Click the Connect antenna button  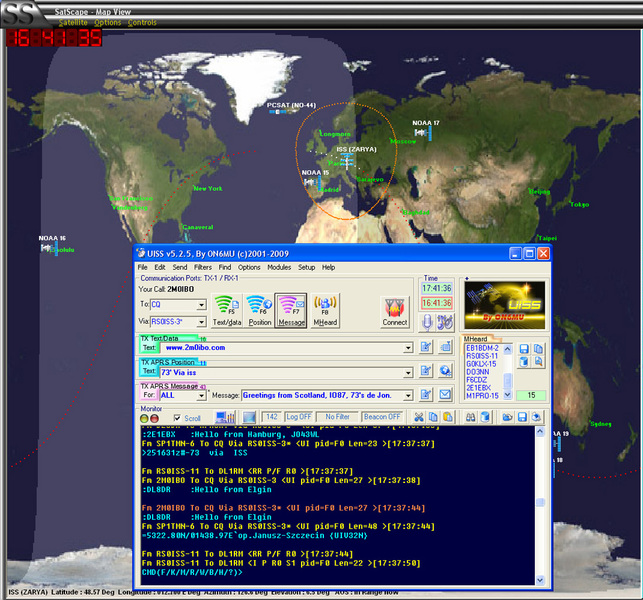(394, 312)
